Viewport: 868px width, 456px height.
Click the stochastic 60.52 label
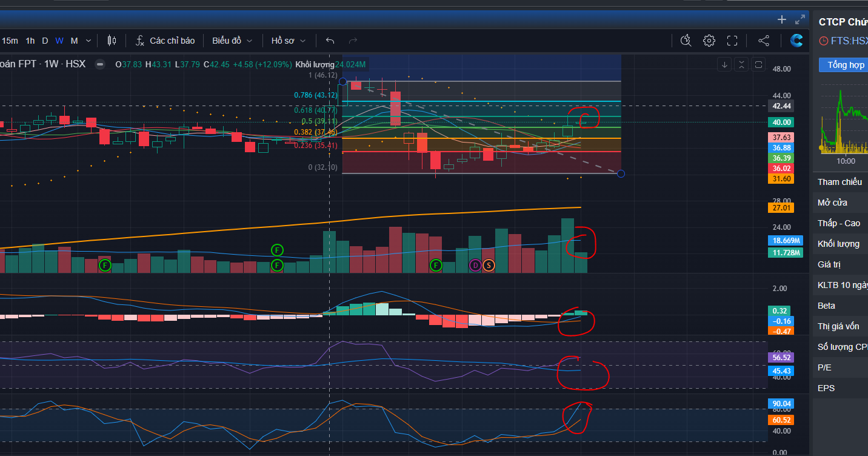tap(780, 420)
